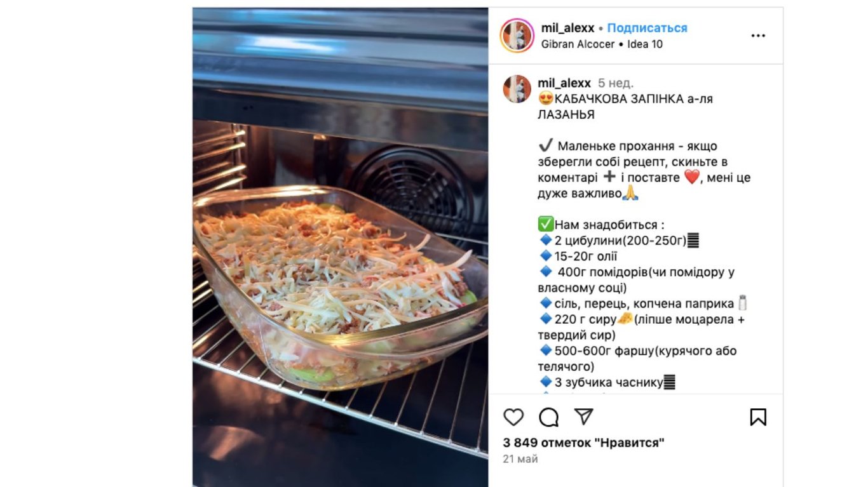Click the small avatar beside the caption
This screenshot has width=868, height=487.
(517, 89)
